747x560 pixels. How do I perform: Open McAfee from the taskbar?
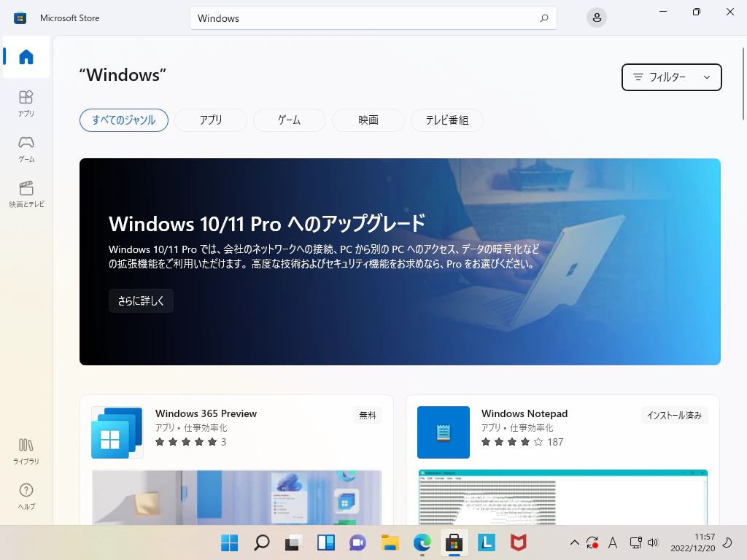519,542
